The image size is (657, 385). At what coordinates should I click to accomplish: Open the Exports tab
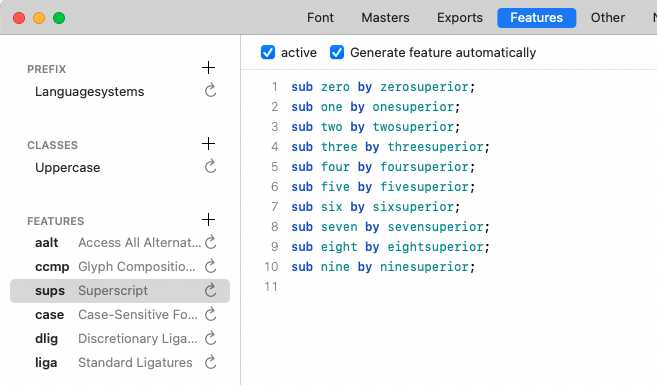point(460,18)
